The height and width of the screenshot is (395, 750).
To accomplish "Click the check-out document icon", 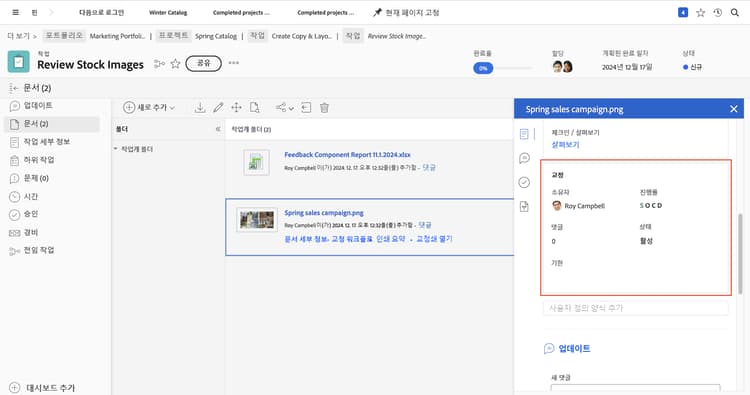I will (306, 108).
